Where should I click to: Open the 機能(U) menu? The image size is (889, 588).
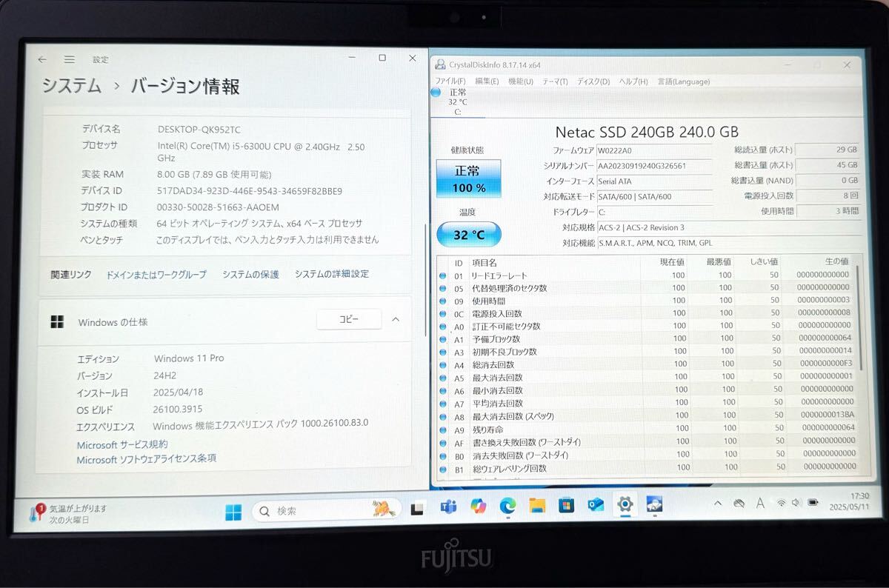click(521, 81)
